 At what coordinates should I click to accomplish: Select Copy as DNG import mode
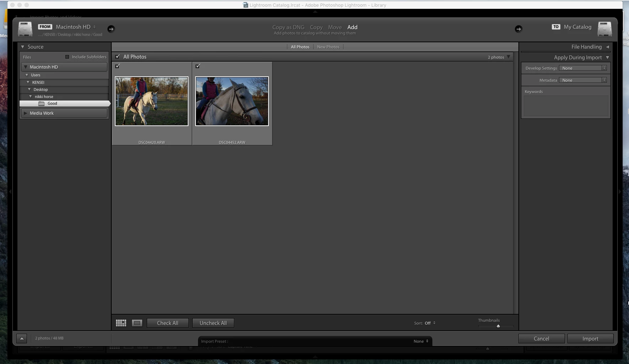click(x=288, y=27)
